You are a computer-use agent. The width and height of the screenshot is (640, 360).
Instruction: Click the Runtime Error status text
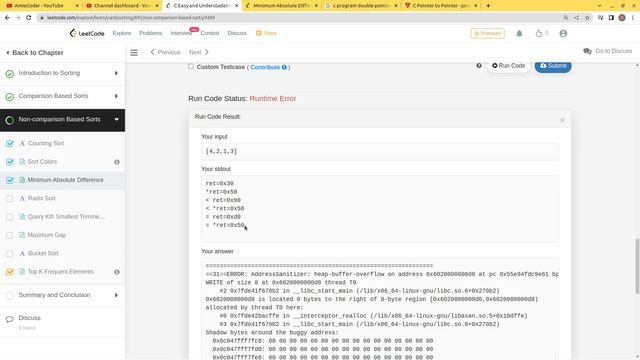tap(273, 99)
